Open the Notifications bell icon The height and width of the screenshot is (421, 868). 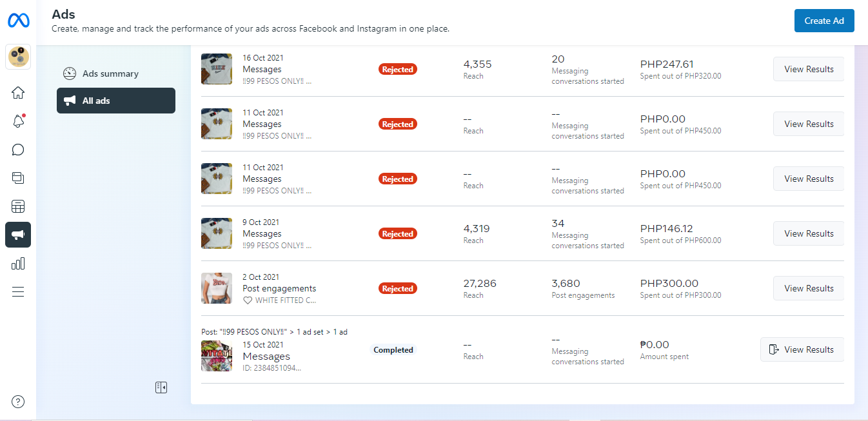point(18,121)
